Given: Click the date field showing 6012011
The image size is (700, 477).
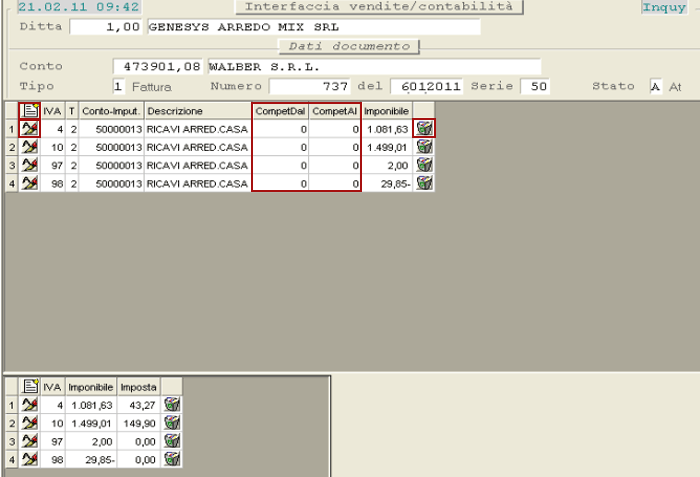Looking at the screenshot, I should [x=427, y=86].
